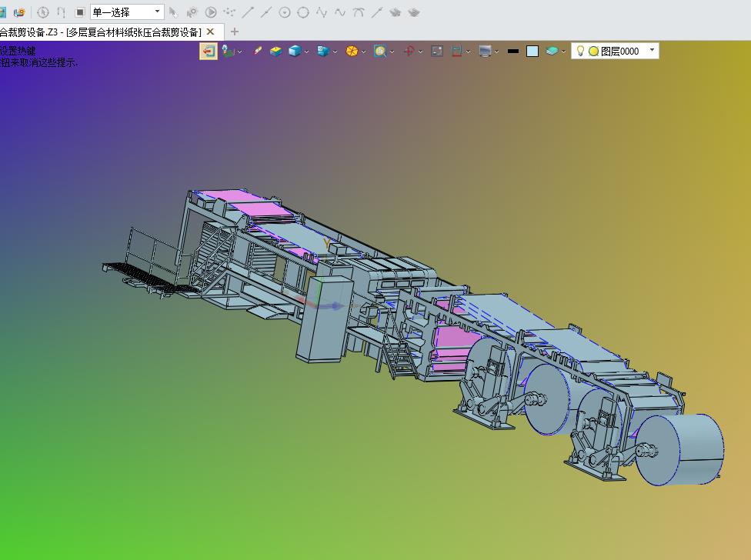The height and width of the screenshot is (560, 751).
Task: Click the red rotate axis icon
Action: 409,52
